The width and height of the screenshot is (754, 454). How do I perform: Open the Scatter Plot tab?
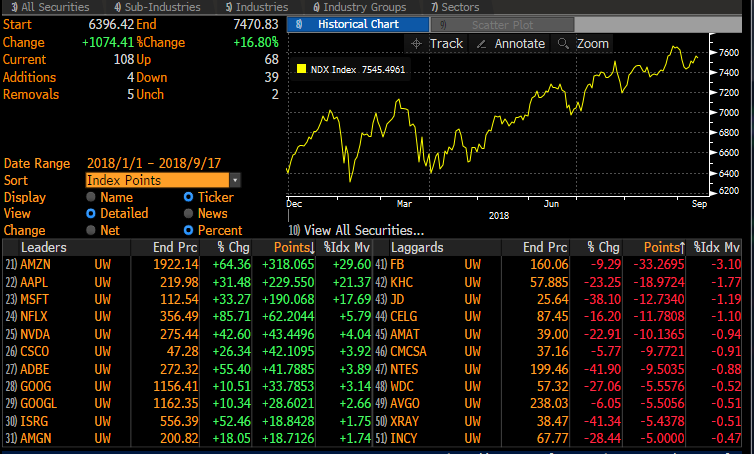point(502,25)
